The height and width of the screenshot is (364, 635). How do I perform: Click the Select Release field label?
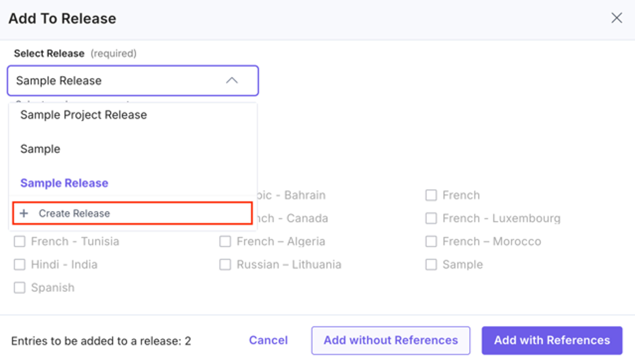click(49, 53)
